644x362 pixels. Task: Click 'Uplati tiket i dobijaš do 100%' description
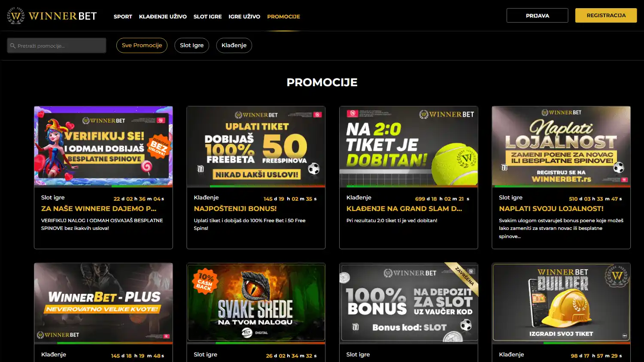(x=249, y=224)
